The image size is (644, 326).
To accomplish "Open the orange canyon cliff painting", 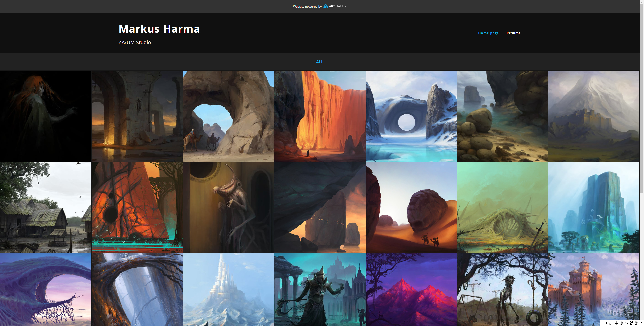I will pos(319,116).
